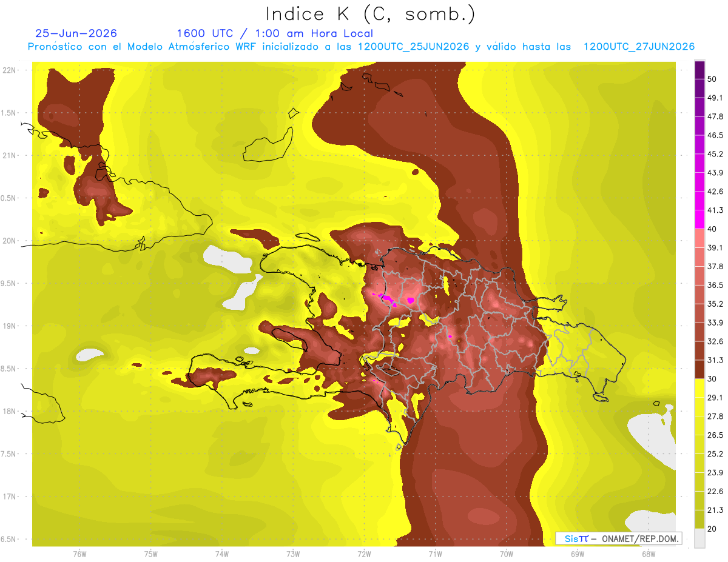
Task: Click the latitude label '18N'
Action: pyautogui.click(x=9, y=411)
